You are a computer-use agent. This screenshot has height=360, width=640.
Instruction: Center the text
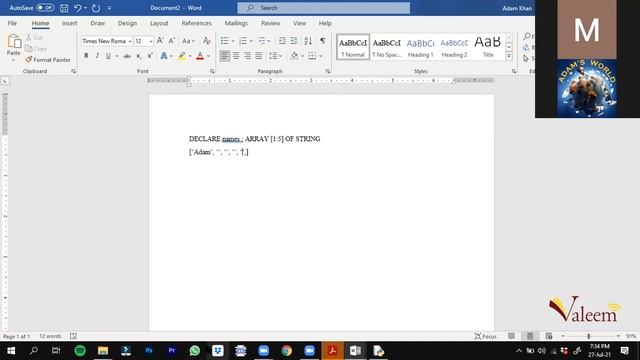(236, 56)
